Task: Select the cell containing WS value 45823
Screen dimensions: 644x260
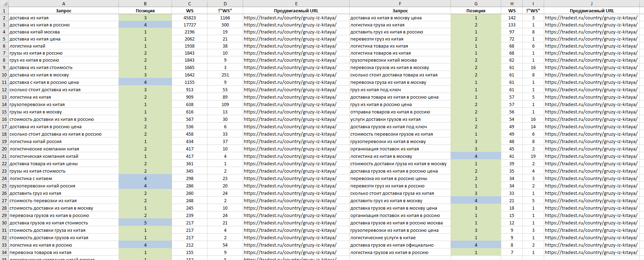Action: point(190,18)
